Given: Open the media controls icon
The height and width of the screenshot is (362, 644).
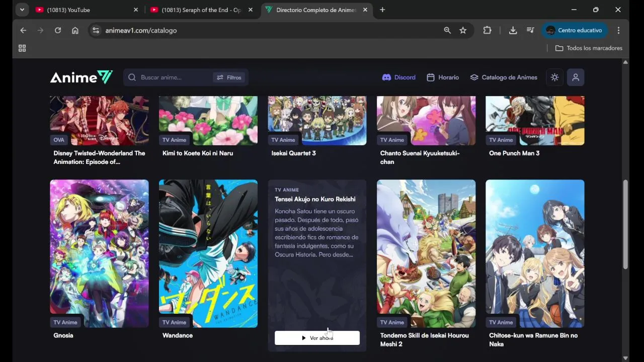Looking at the screenshot, I should pos(530,30).
